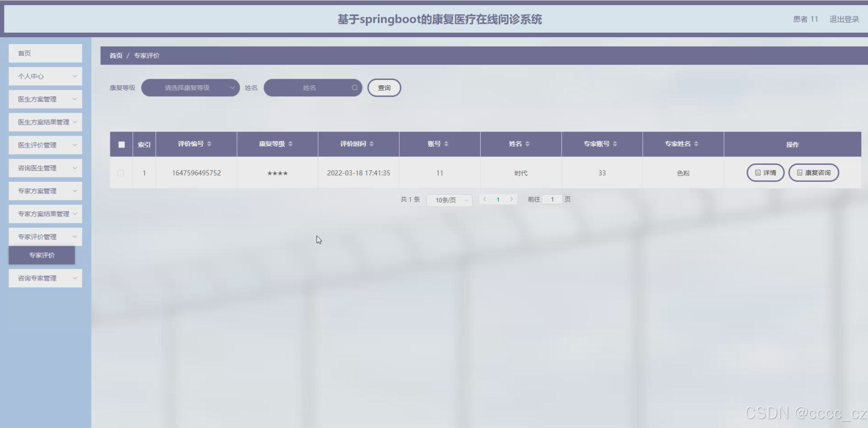Screen dimensions: 868x428
Task: Go to previous page arrow
Action: [x=485, y=199]
